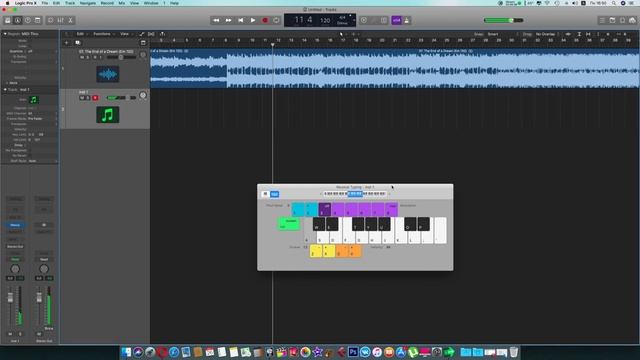This screenshot has height=360, width=640.
Task: Open the Smart Controls panel
Action: (51, 20)
